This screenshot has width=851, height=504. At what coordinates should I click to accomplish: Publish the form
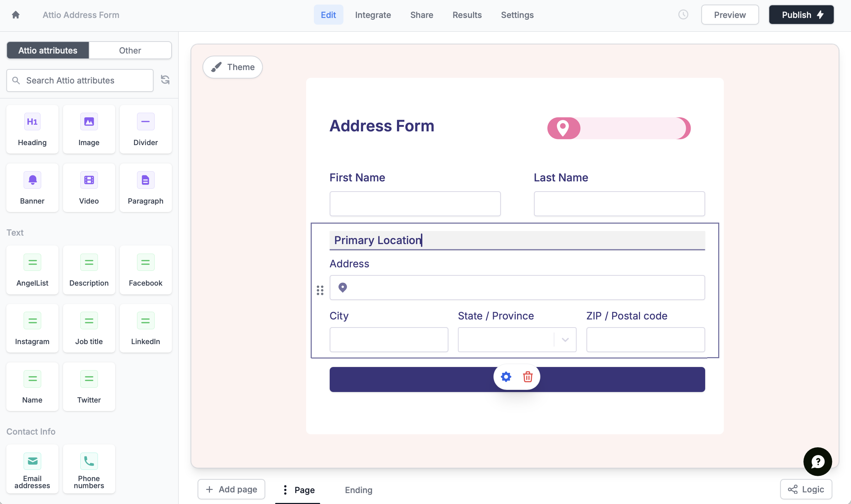(801, 14)
